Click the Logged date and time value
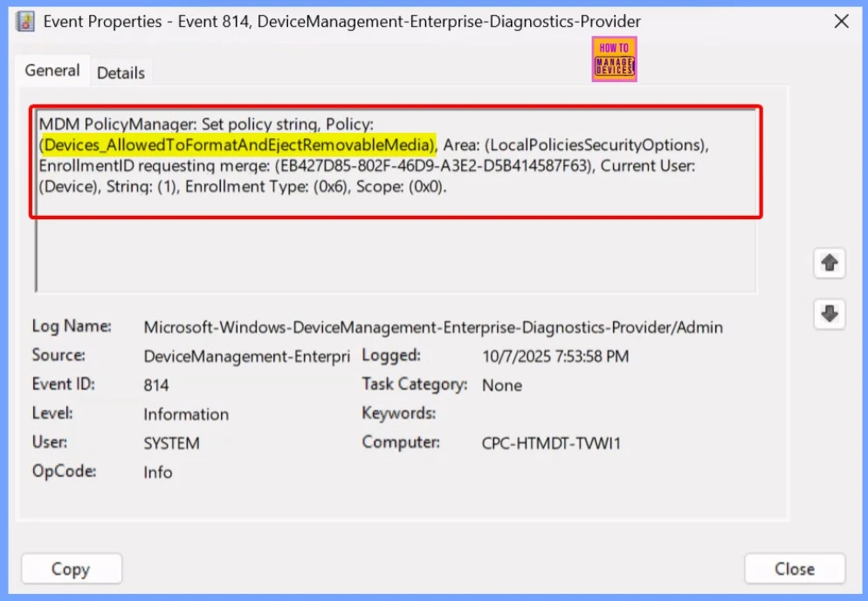 tap(555, 356)
